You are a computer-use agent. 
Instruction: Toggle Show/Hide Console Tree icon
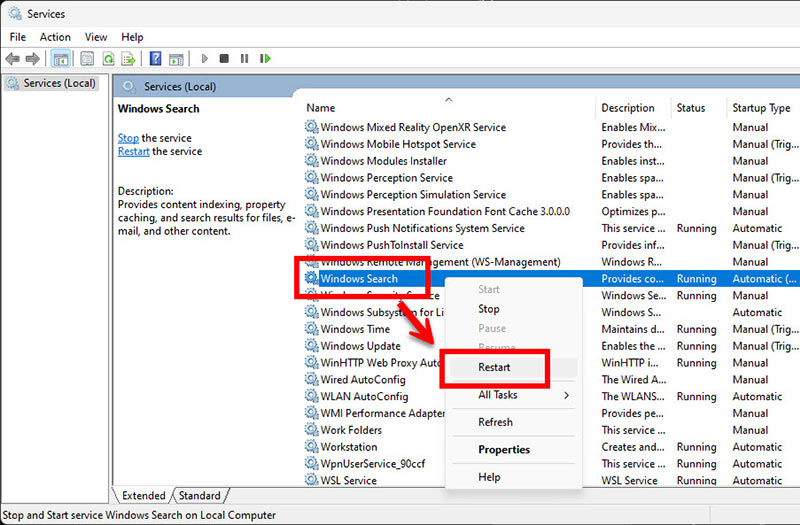point(61,59)
